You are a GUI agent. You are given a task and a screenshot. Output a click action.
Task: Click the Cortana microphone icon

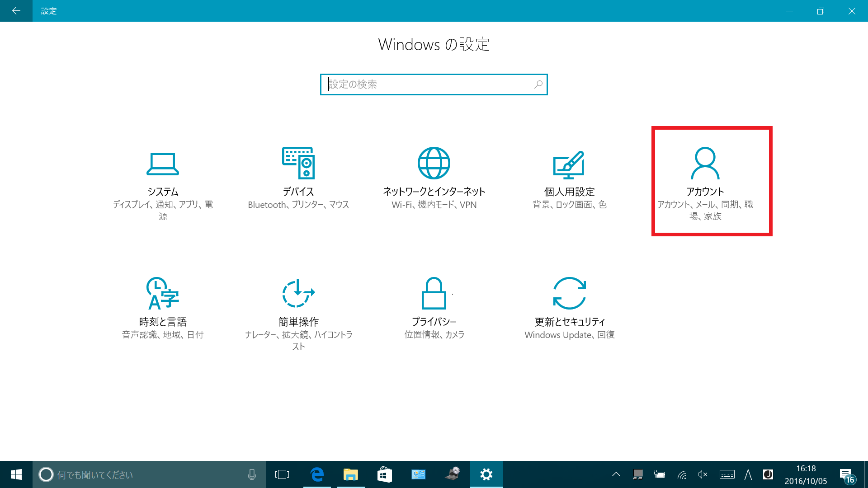(252, 474)
